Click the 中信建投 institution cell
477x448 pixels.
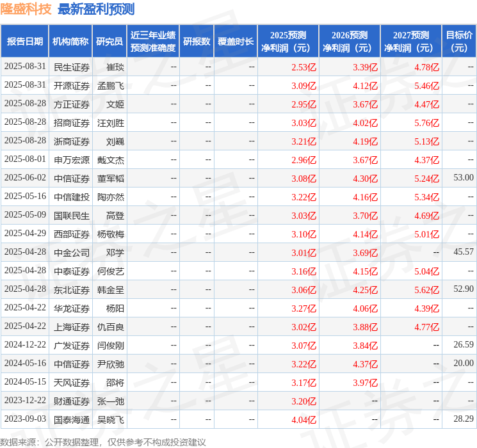pyautogui.click(x=72, y=197)
